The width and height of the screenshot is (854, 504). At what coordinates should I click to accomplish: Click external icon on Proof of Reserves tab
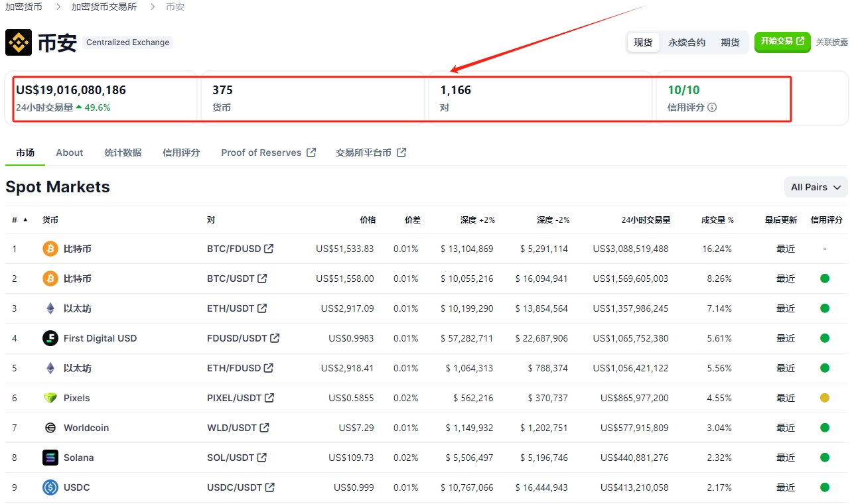click(311, 153)
